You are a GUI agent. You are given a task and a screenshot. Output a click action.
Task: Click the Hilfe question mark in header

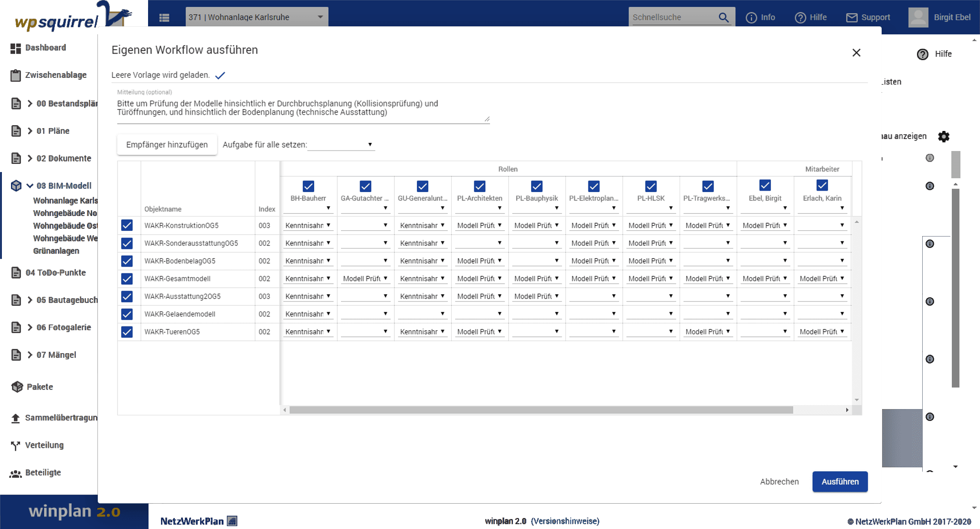(800, 18)
